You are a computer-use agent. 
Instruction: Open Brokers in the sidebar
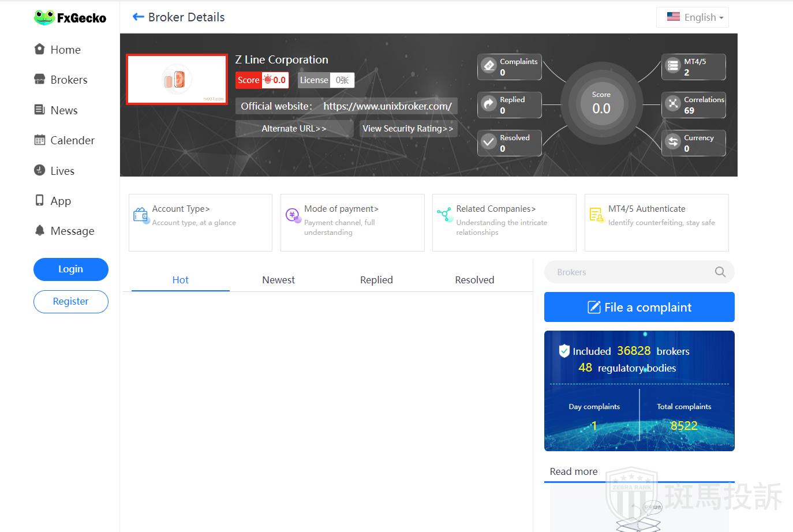pos(69,80)
